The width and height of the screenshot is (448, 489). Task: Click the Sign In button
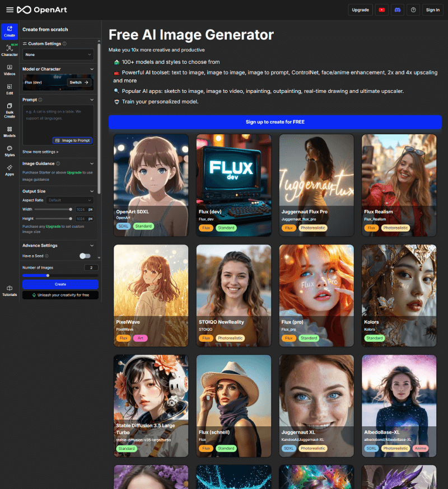[433, 10]
